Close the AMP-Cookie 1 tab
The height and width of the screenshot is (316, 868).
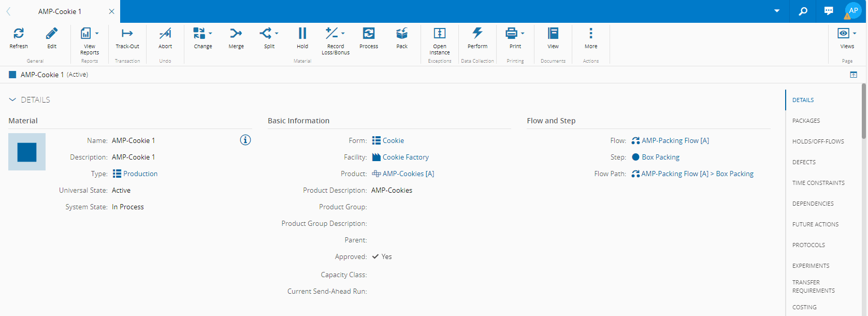point(111,11)
